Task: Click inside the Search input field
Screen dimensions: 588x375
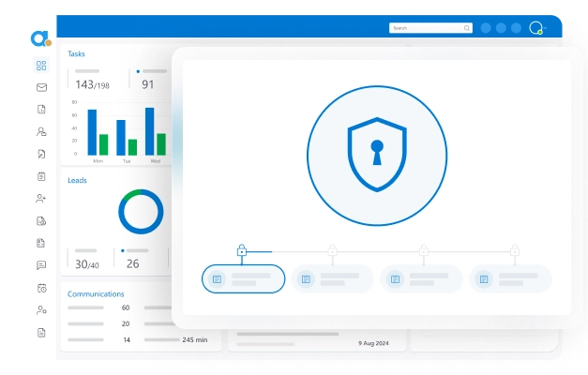Action: tap(430, 28)
